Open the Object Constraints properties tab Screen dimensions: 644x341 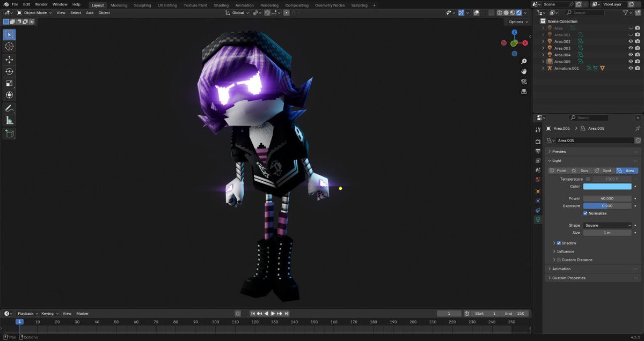click(x=538, y=210)
